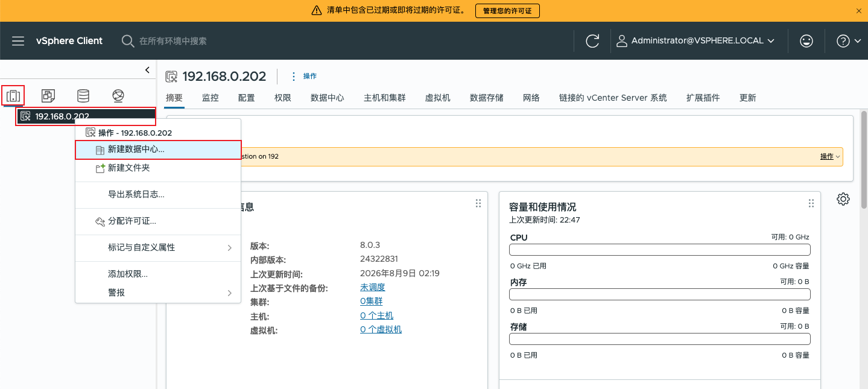Click the vSphere Client title
This screenshot has width=868, height=389.
coord(69,41)
